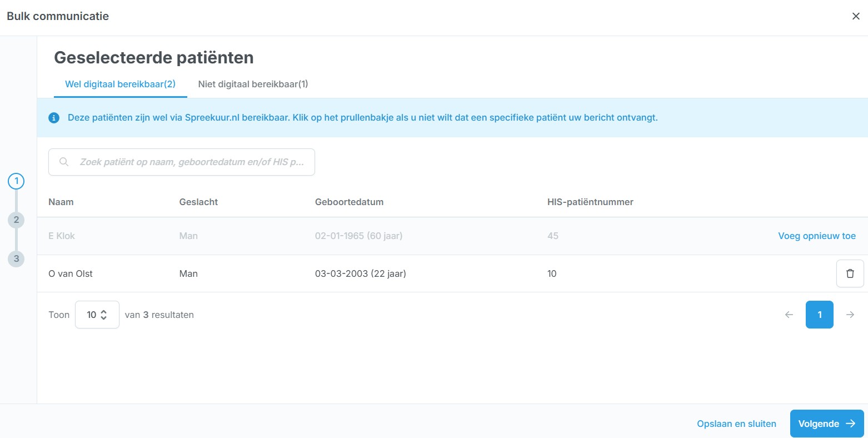The width and height of the screenshot is (868, 438).
Task: Click the name E Klok
Action: tap(62, 236)
